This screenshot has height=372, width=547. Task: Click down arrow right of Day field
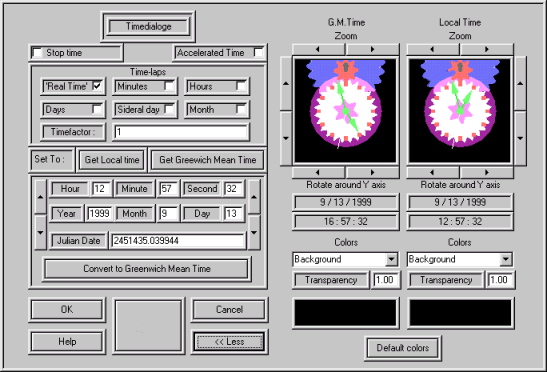(254, 232)
